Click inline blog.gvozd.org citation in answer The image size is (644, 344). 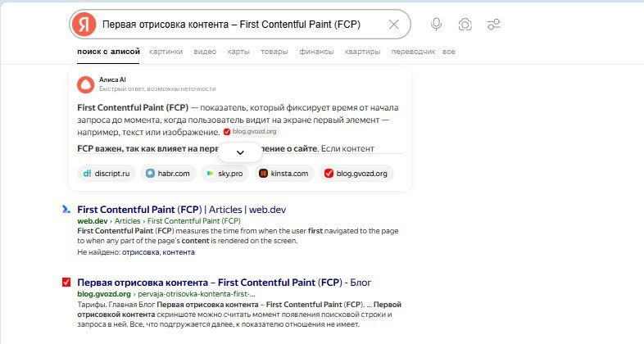tap(250, 131)
